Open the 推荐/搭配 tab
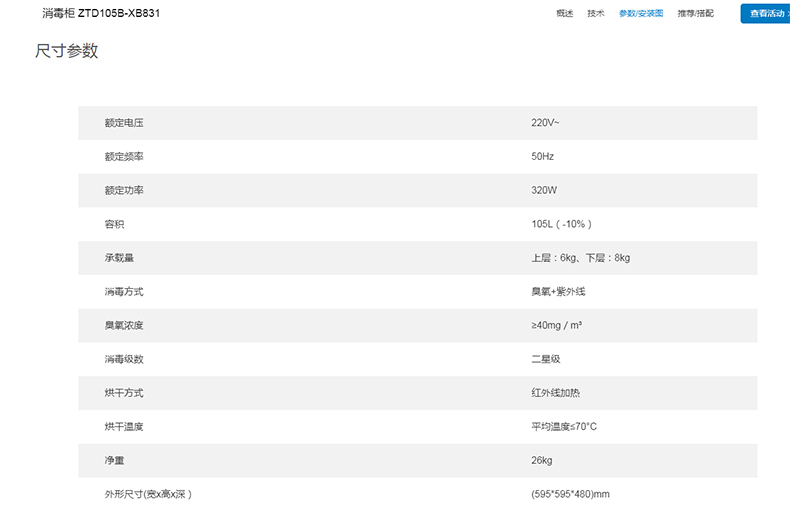The height and width of the screenshot is (530, 790). [x=695, y=14]
